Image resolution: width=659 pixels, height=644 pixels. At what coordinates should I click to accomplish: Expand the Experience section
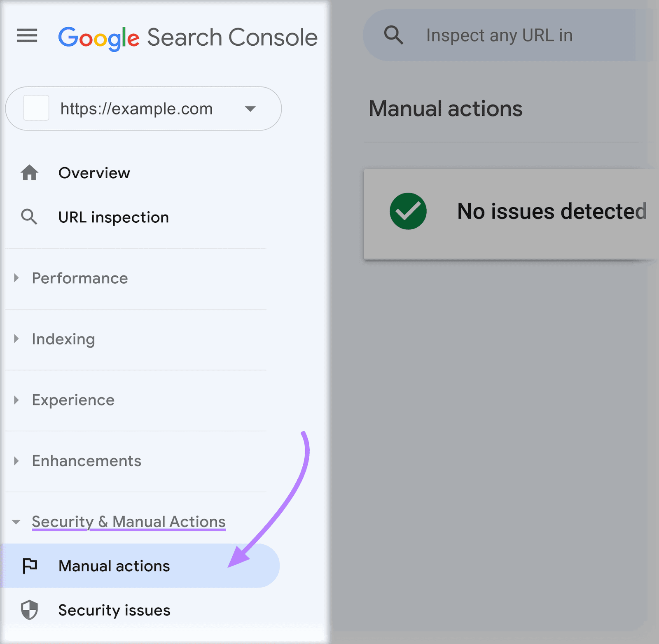(16, 399)
